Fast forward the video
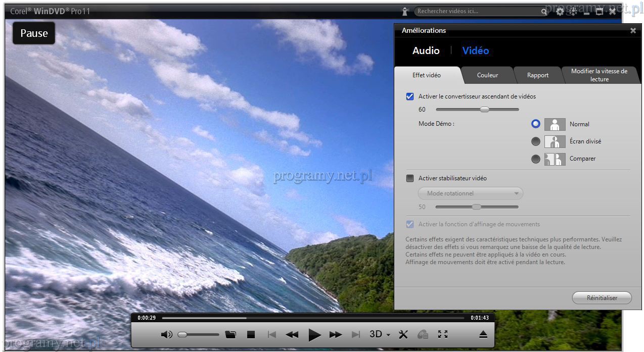Image resolution: width=644 pixels, height=352 pixels. [x=336, y=334]
